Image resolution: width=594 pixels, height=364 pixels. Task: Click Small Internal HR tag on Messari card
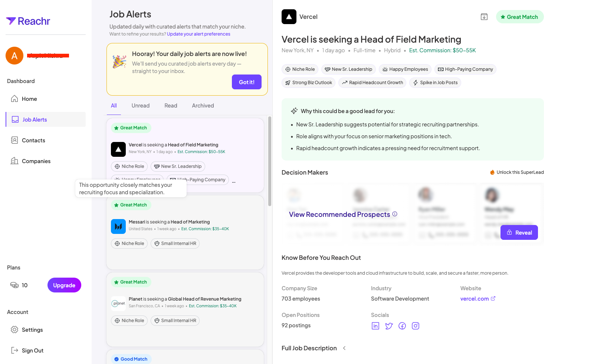pos(175,244)
